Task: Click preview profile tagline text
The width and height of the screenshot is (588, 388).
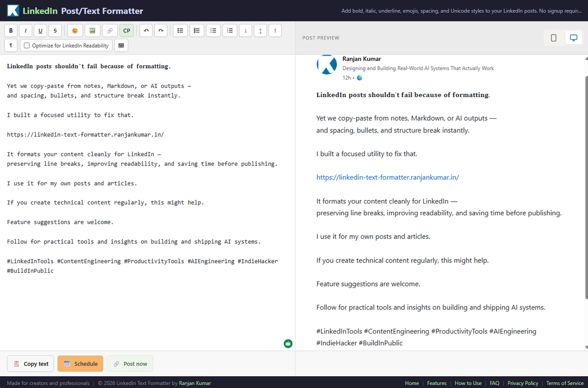Action: point(418,68)
